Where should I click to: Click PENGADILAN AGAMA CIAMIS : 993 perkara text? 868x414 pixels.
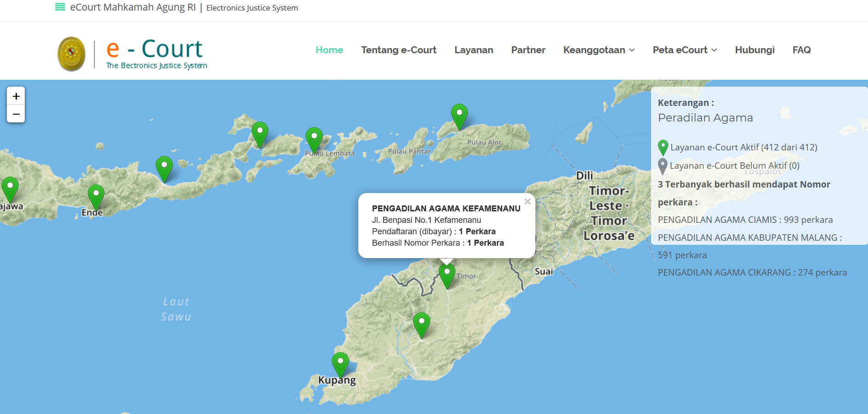click(746, 220)
